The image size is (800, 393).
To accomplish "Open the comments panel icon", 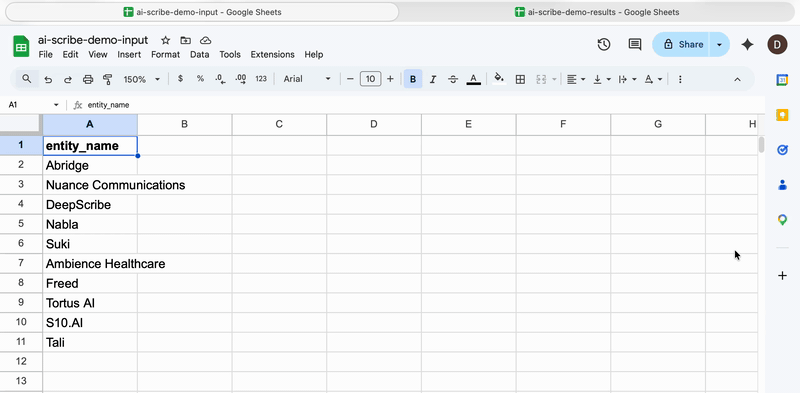I will pyautogui.click(x=635, y=44).
